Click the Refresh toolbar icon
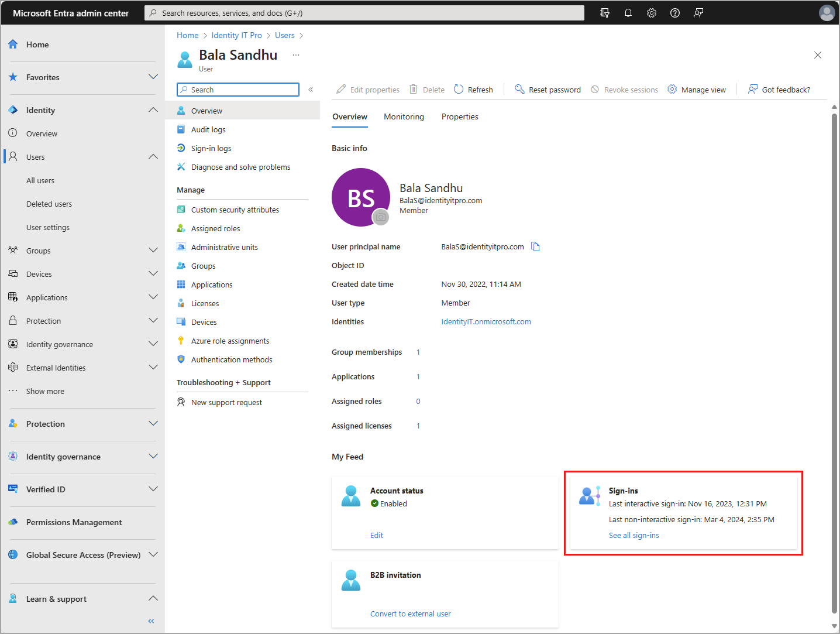This screenshot has width=840, height=634. pyautogui.click(x=459, y=89)
